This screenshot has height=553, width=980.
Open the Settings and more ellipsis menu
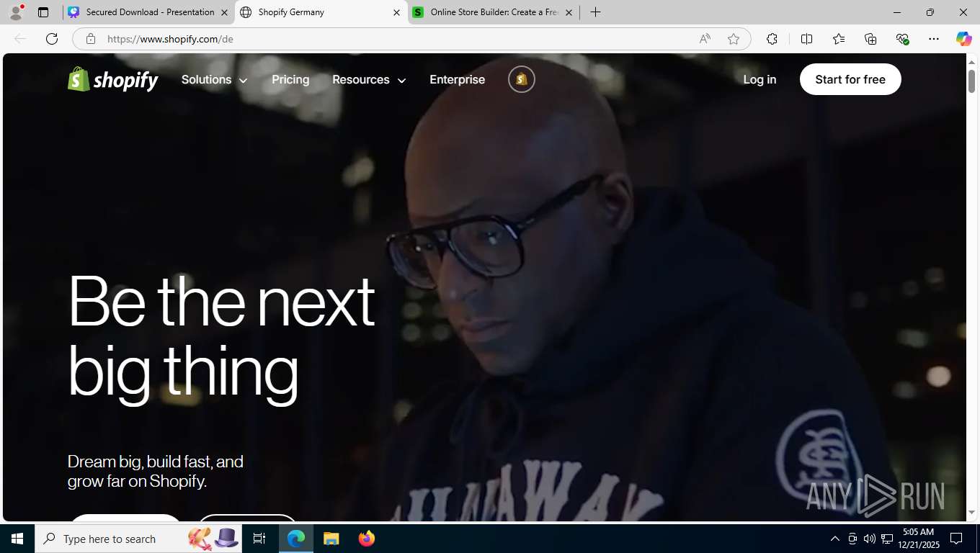(x=934, y=39)
